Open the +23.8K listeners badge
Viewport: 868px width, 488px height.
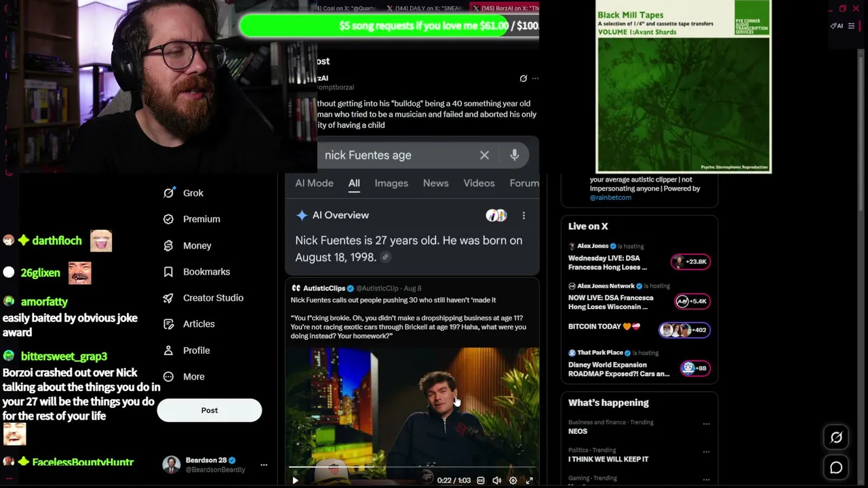[690, 262]
